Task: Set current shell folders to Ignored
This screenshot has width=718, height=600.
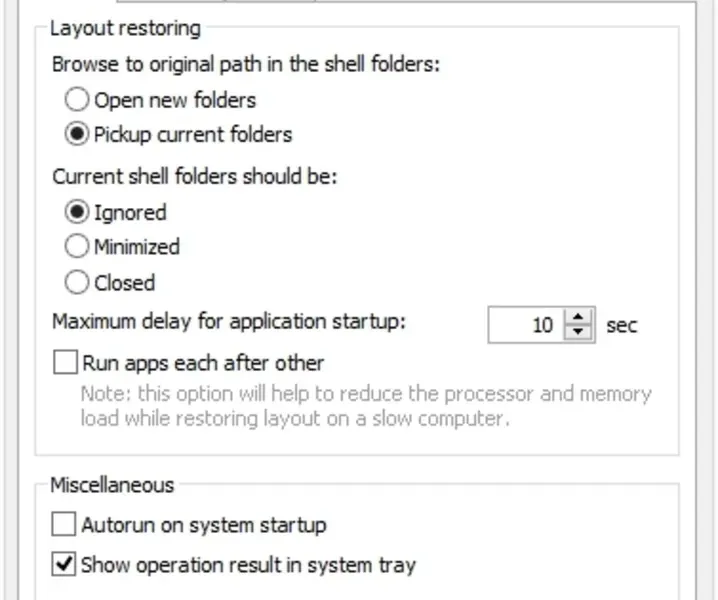Action: point(77,212)
